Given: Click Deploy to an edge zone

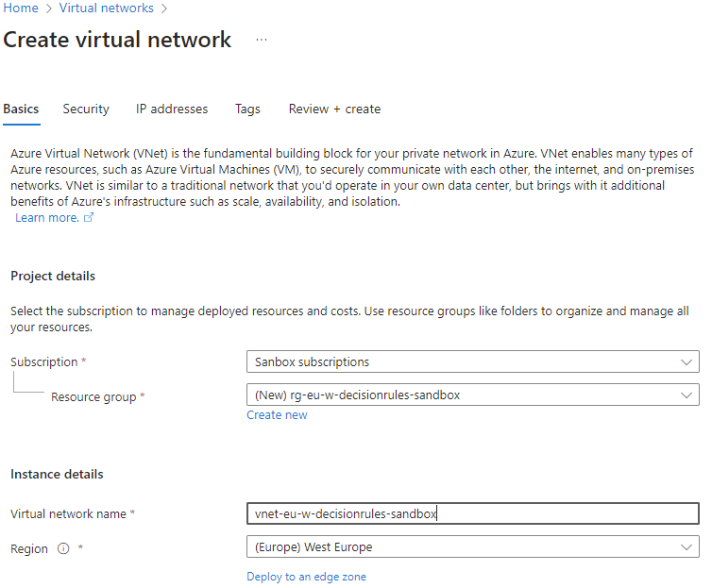Looking at the screenshot, I should 306,577.
